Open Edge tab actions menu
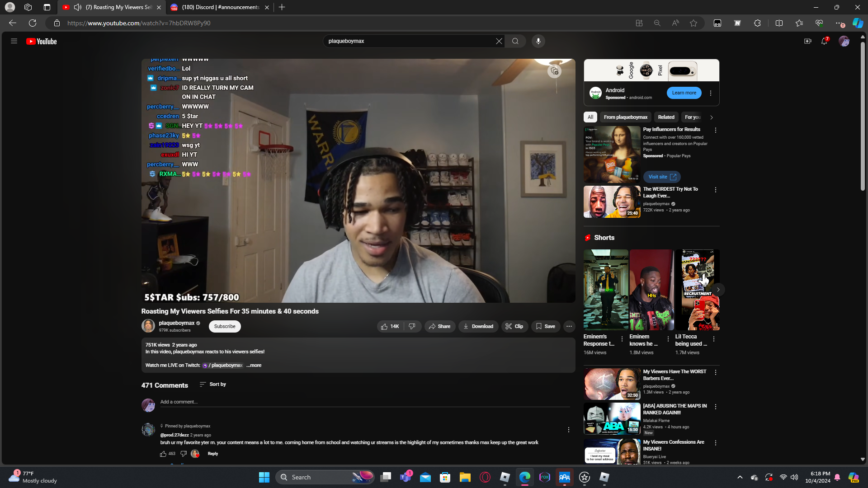The width and height of the screenshot is (868, 488). (x=47, y=7)
